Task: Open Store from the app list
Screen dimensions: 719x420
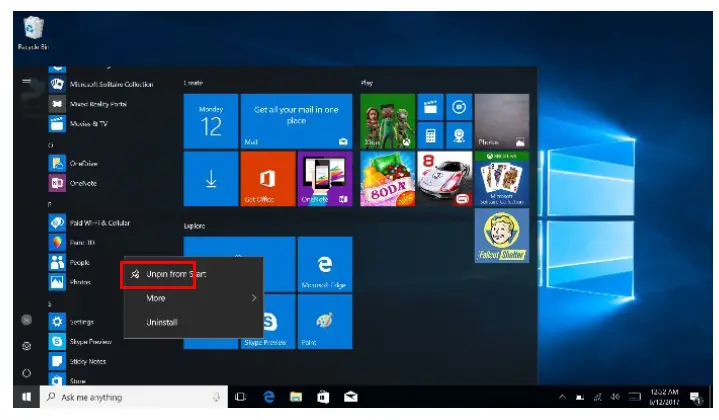Action: [67, 380]
